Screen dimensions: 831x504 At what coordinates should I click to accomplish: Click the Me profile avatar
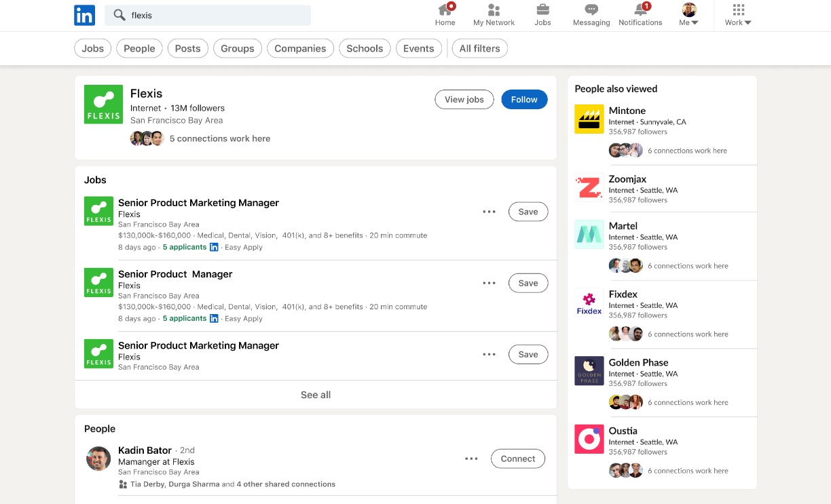689,9
